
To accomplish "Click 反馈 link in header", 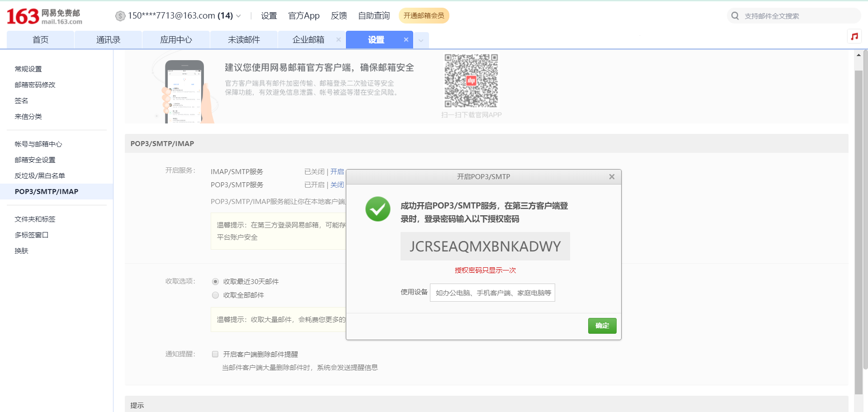I will point(339,16).
